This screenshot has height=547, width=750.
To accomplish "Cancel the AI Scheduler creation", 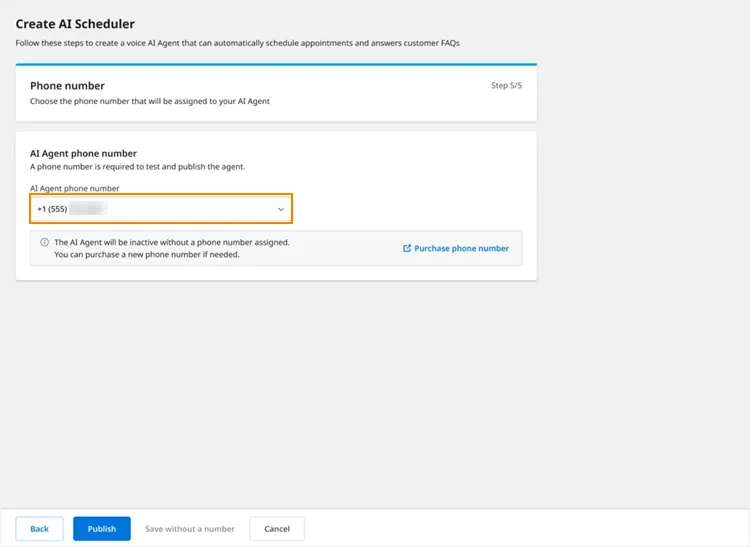I will click(277, 528).
